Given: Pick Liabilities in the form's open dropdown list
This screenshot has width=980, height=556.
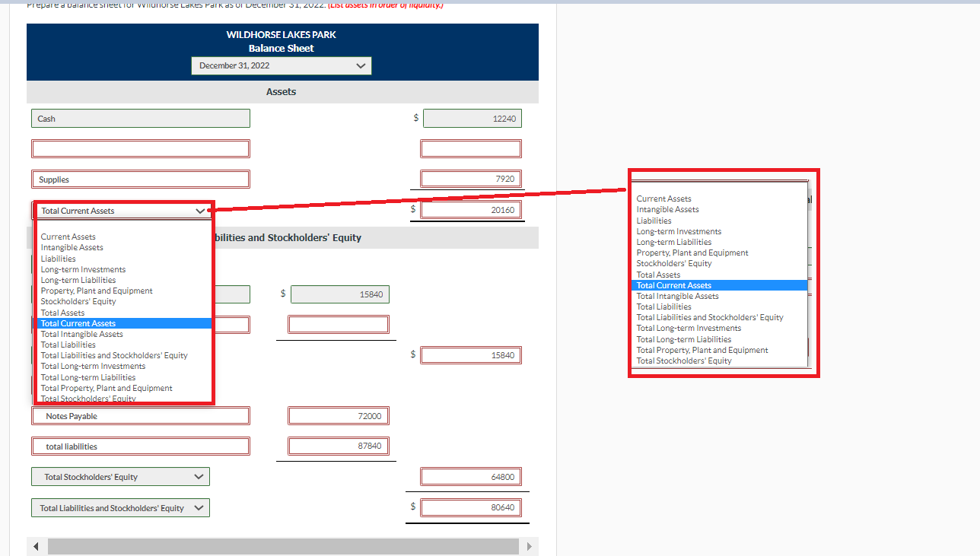Looking at the screenshot, I should (59, 259).
